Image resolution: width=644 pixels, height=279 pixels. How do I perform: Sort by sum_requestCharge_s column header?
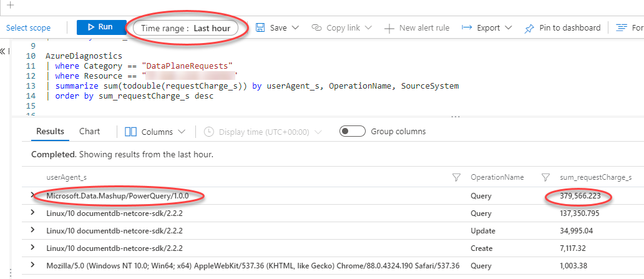tap(595, 177)
